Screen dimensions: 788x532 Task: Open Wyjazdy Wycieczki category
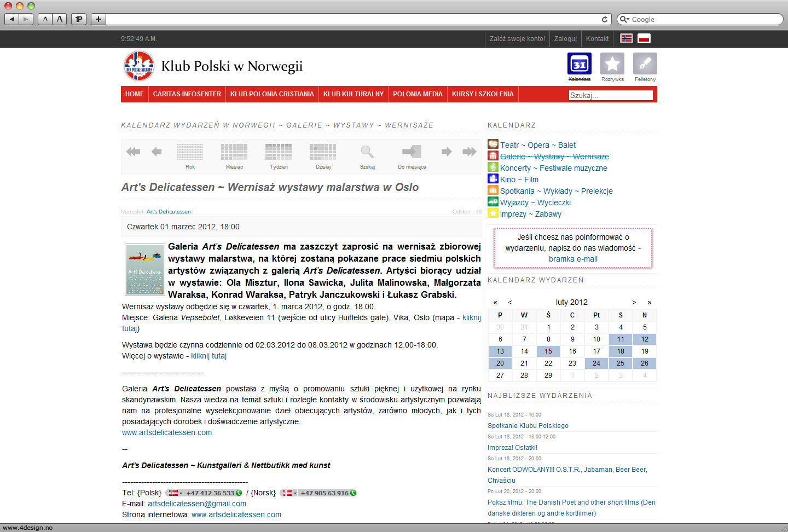coord(535,203)
